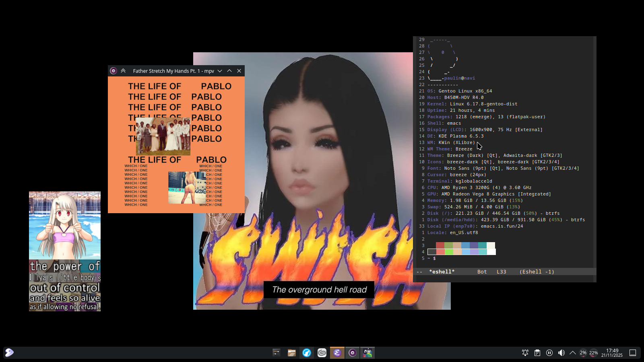Open the KDE application launcher
Image resolution: width=644 pixels, height=362 pixels.
click(x=9, y=353)
